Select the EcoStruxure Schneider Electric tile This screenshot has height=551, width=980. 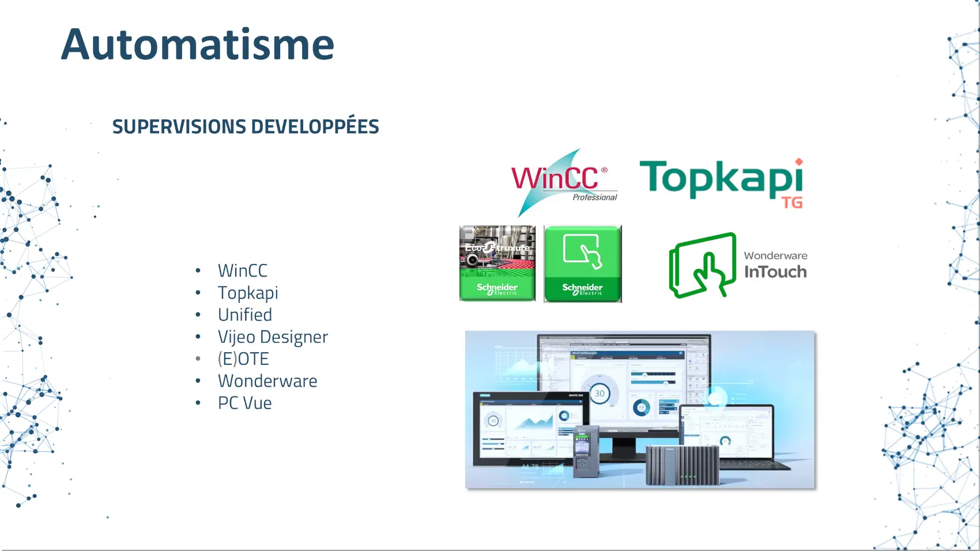click(x=497, y=264)
